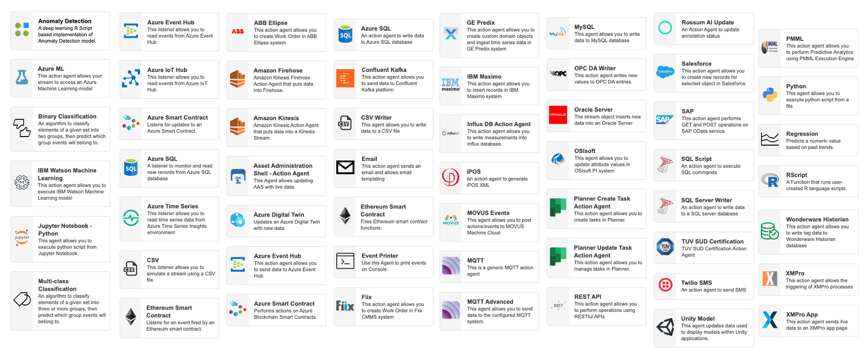Select the Email envelope icon
This screenshot has height=358, width=868.
coord(345,167)
